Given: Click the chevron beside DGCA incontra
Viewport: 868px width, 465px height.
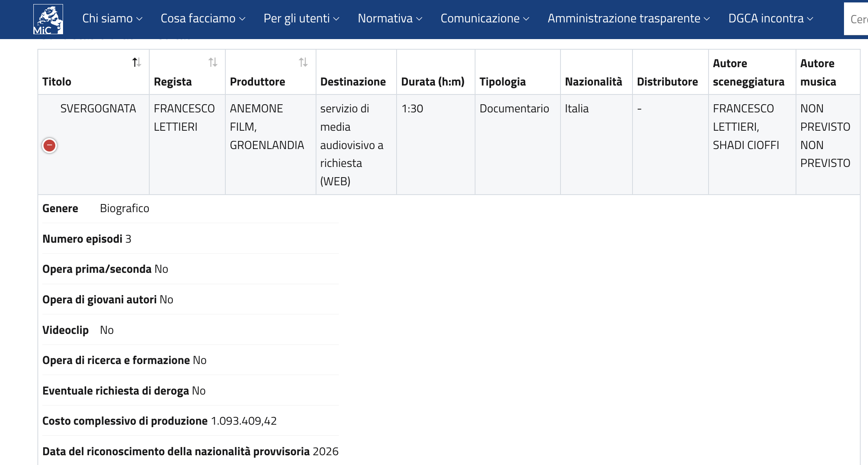Looking at the screenshot, I should coord(810,19).
